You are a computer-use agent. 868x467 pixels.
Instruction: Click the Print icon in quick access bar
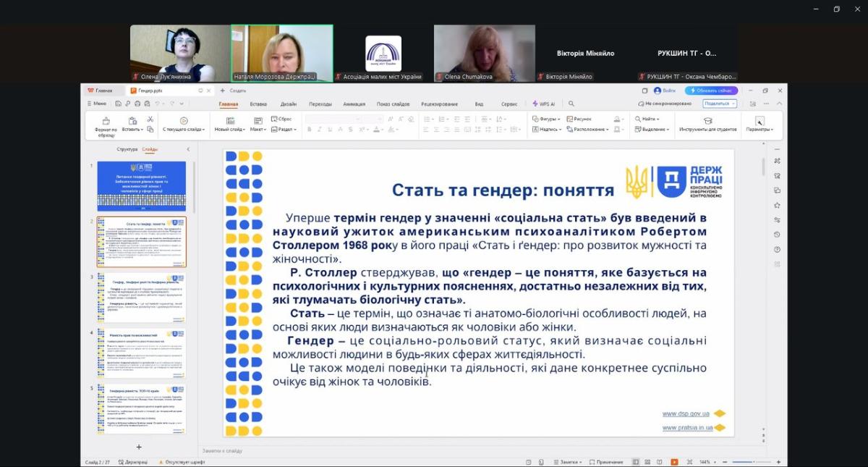(137, 104)
